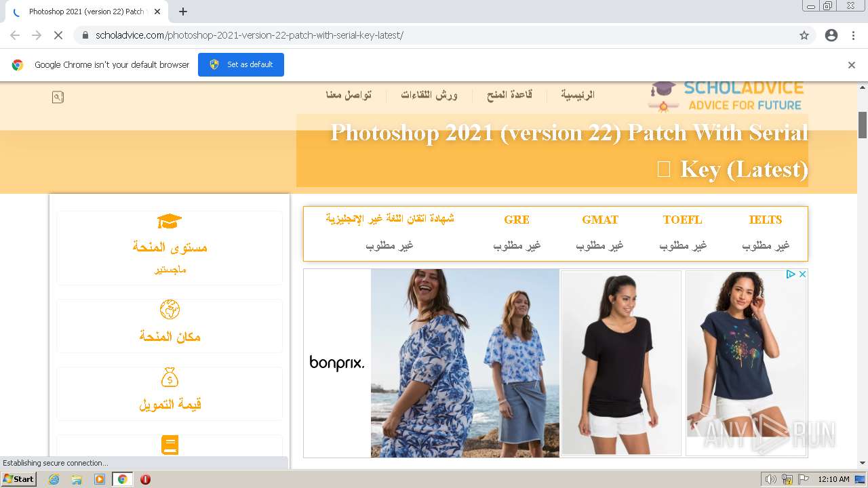The height and width of the screenshot is (488, 868).
Task: Open the blue floral dress ad image
Action: coord(465,363)
